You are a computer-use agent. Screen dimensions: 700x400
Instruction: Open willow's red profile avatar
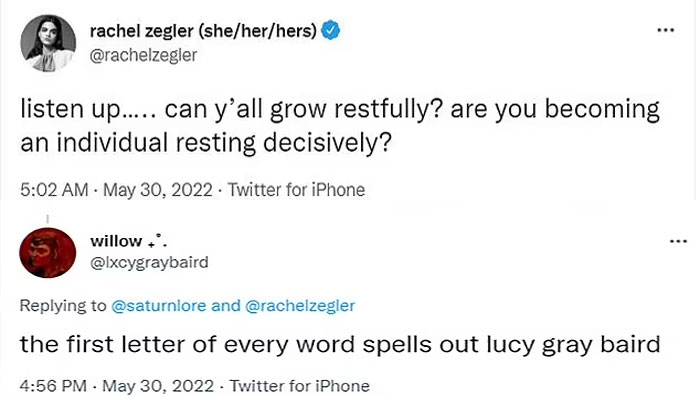point(47,252)
